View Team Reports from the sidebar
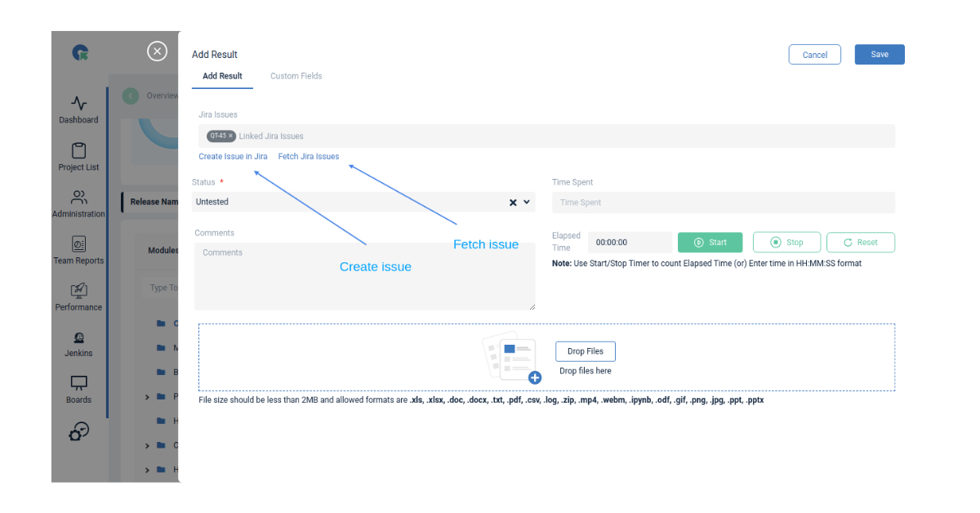This screenshot has height=513, width=980. coord(78,249)
